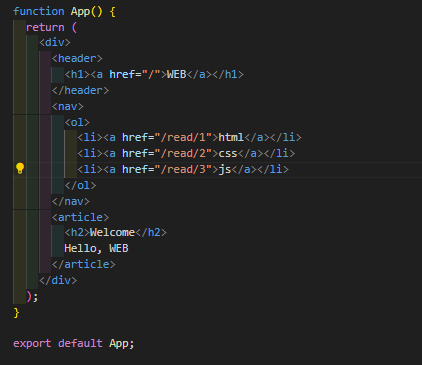Image resolution: width=422 pixels, height=365 pixels.
Task: Click the closing </nav> tag
Action: pos(71,201)
